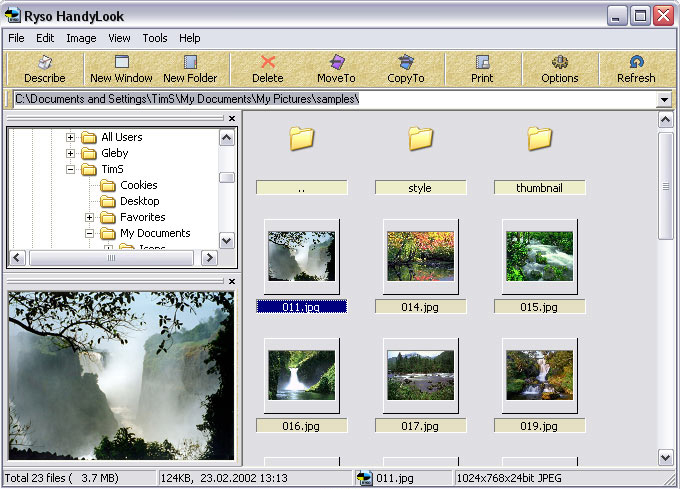Close the image preview panel
The image size is (680, 491).
click(232, 281)
